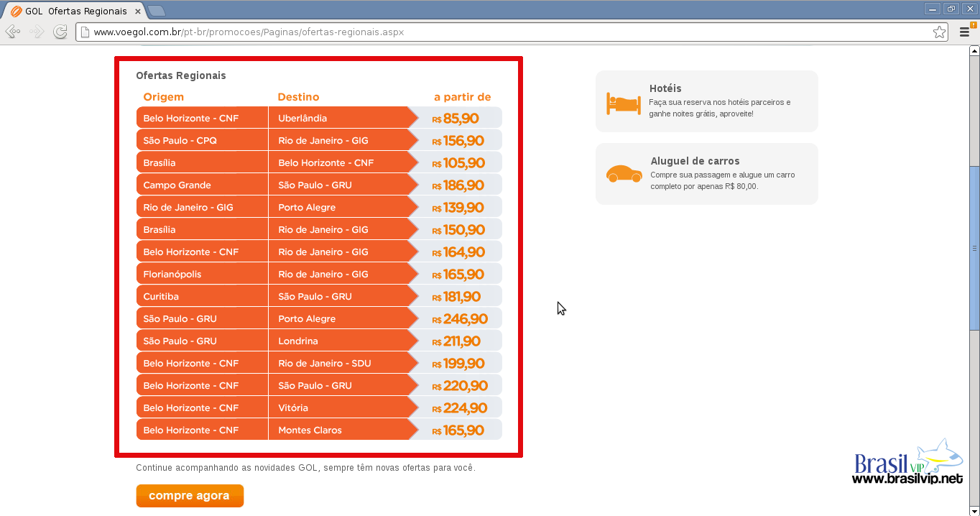Viewport: 980px width, 516px height.
Task: Select Campo Grande origin cell
Action: 202,185
